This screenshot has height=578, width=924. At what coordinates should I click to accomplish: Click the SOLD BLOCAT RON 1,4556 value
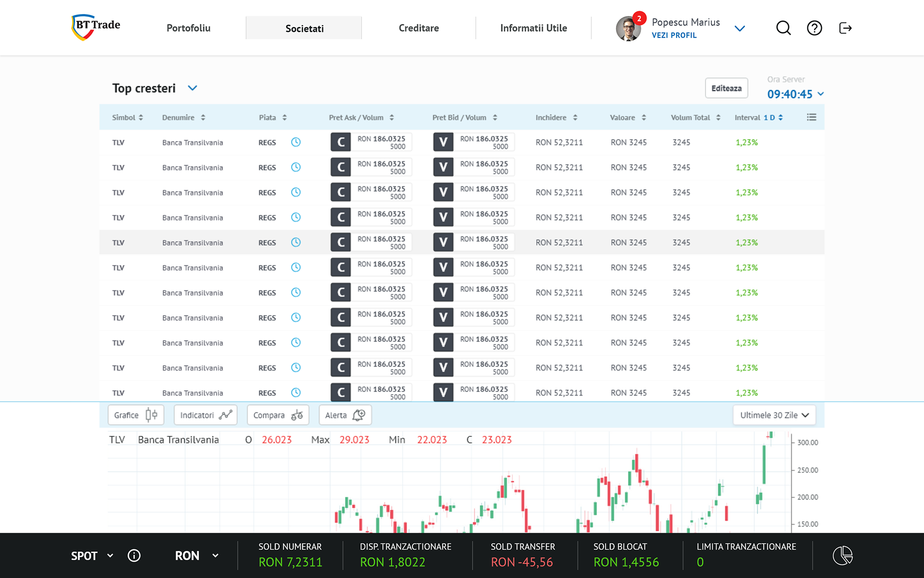pos(626,562)
